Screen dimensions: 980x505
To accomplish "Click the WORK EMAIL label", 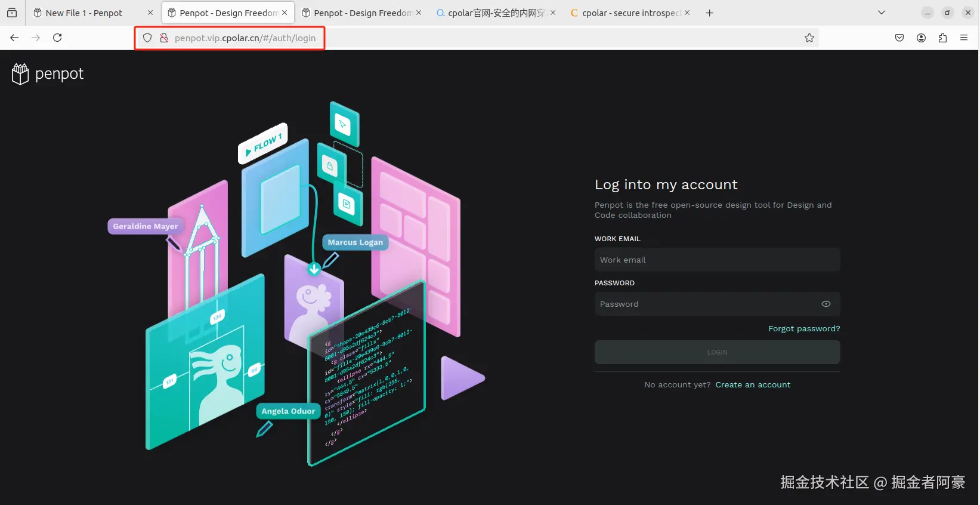I will [617, 239].
